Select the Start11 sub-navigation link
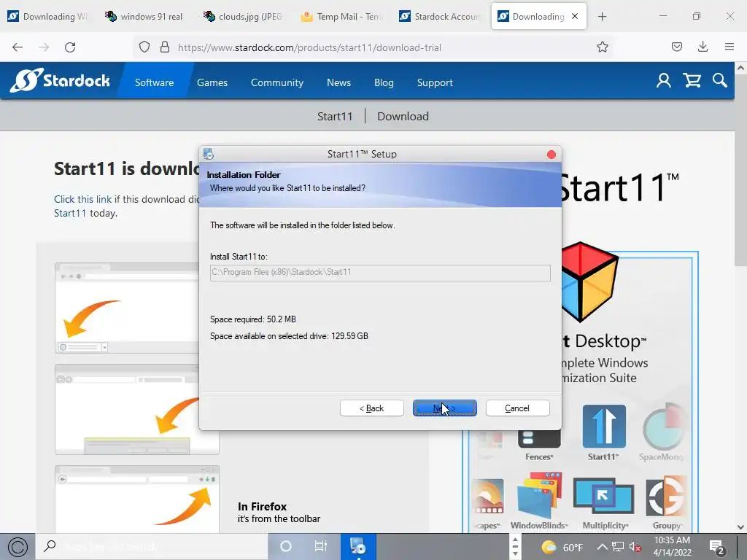Image resolution: width=747 pixels, height=560 pixels. tap(335, 116)
